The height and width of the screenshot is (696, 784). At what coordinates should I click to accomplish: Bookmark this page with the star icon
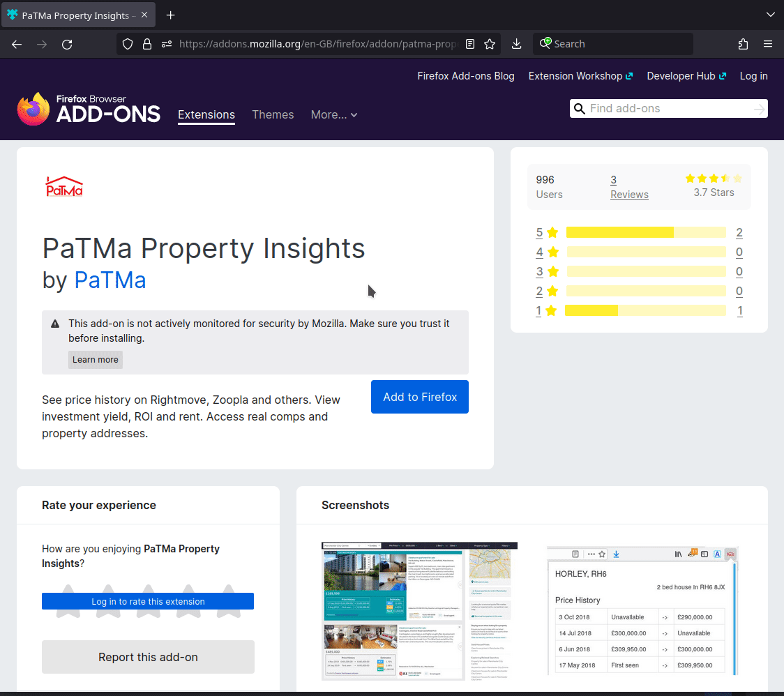pyautogui.click(x=490, y=44)
